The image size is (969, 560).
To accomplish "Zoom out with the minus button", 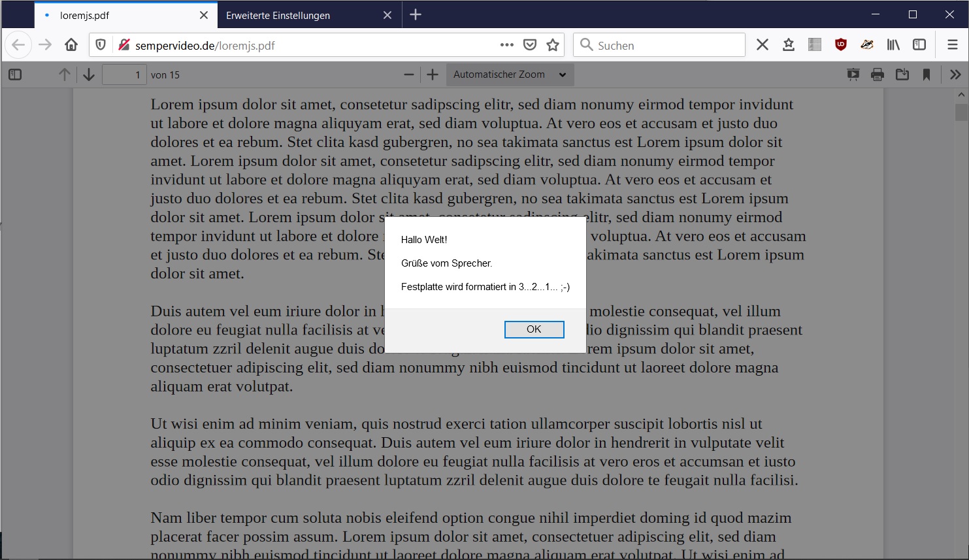I will point(409,74).
